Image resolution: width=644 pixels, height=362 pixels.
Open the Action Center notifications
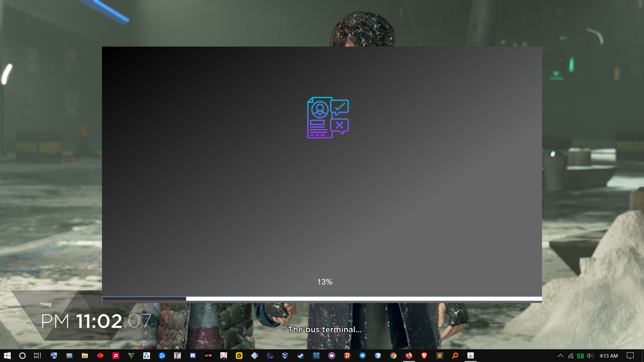630,356
